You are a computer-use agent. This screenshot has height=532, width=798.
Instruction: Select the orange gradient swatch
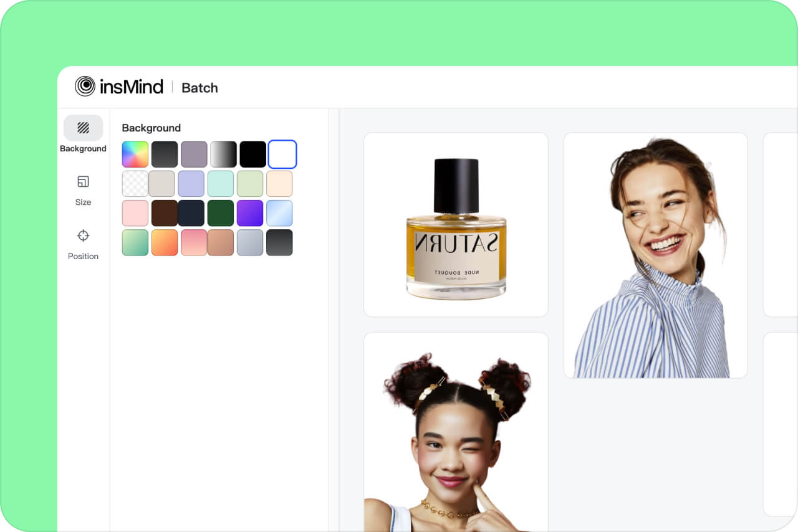click(x=165, y=242)
